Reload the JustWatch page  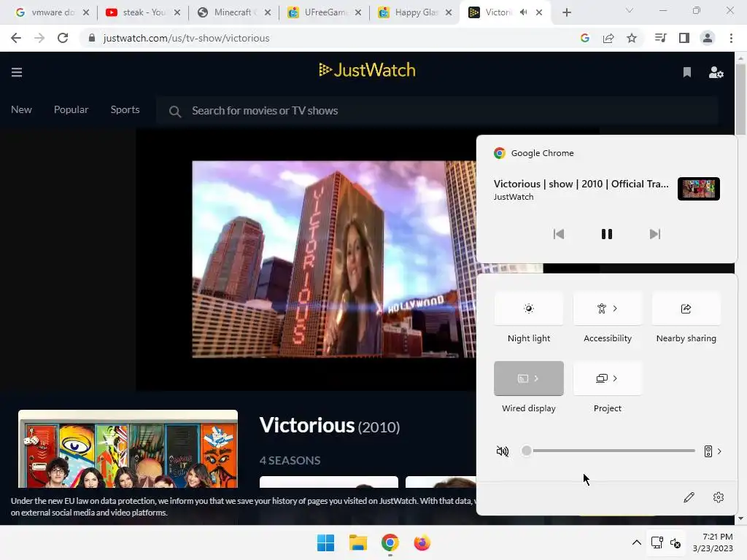point(63,38)
